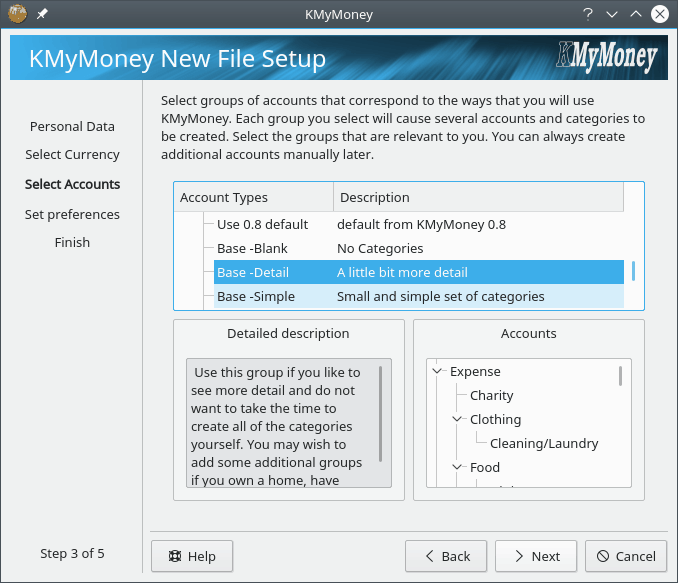Select the Base -Detail row
This screenshot has width=678, height=583.
click(x=419, y=272)
